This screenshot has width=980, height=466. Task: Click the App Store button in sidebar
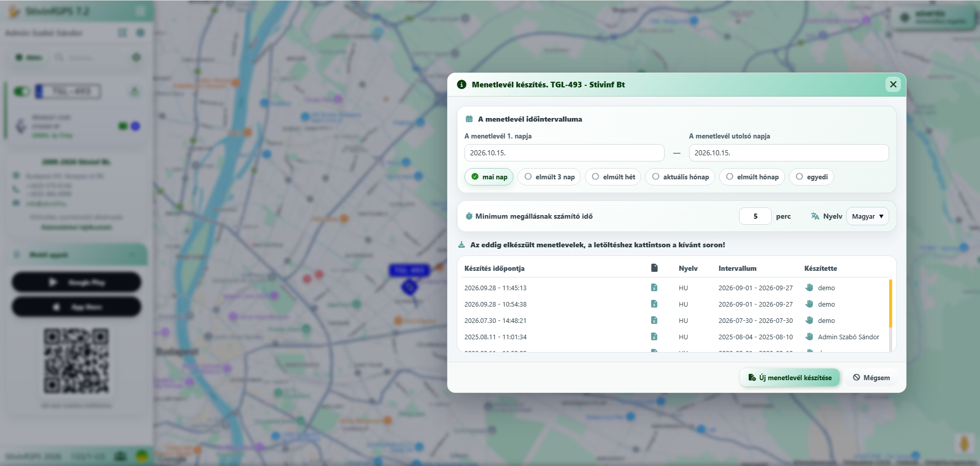[x=77, y=307]
